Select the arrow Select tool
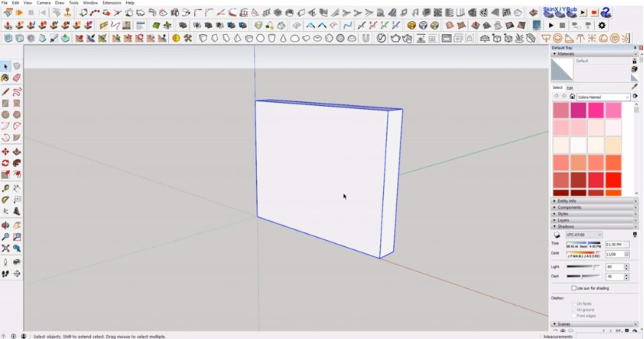Image resolution: width=644 pixels, height=339 pixels. coord(5,66)
